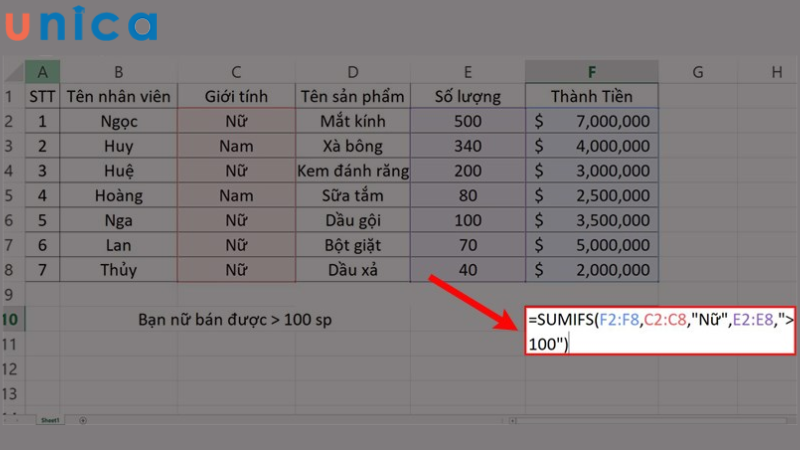
Task: Select quantity cell showing 100
Action: tap(468, 220)
